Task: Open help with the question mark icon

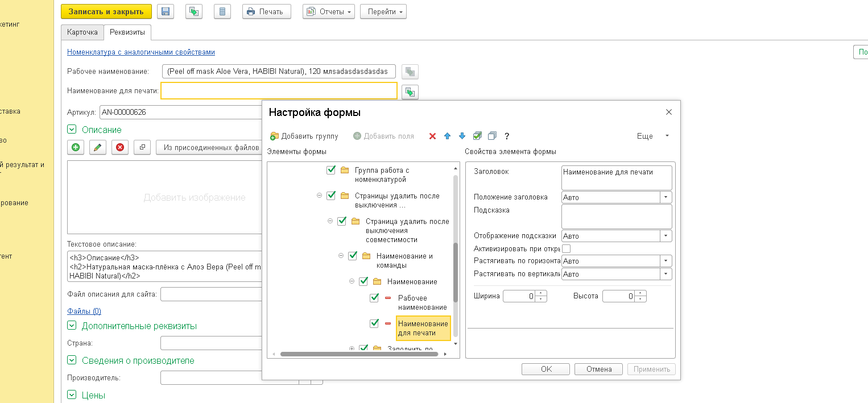Action: (507, 136)
